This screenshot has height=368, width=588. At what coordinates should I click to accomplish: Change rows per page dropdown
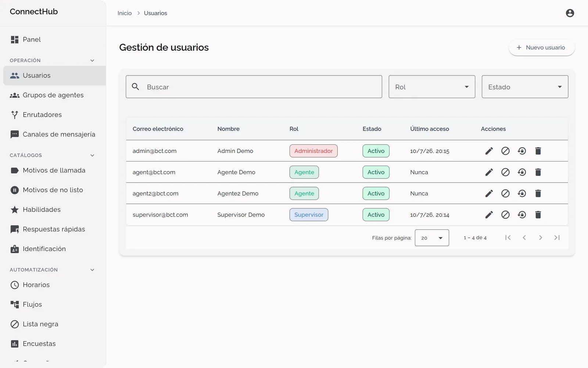(432, 238)
